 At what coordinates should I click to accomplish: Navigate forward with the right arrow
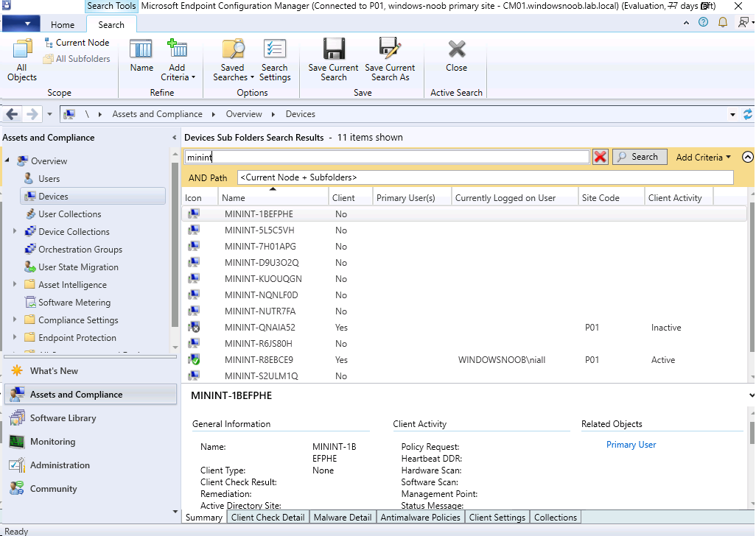32,114
